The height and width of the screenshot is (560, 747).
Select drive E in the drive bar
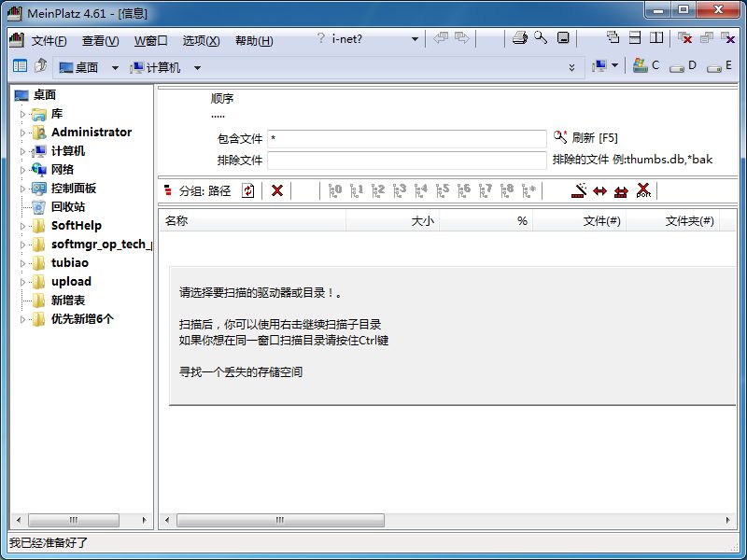pos(719,66)
